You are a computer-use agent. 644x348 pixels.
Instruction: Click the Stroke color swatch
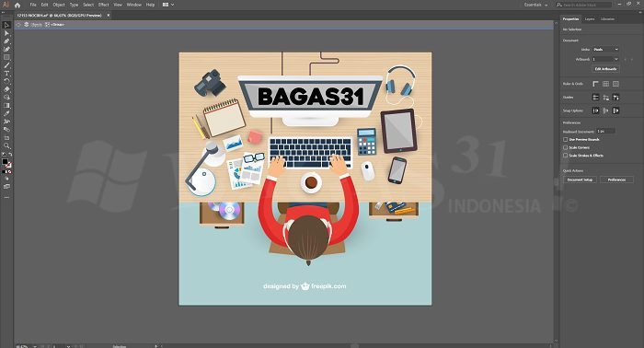tap(8, 165)
